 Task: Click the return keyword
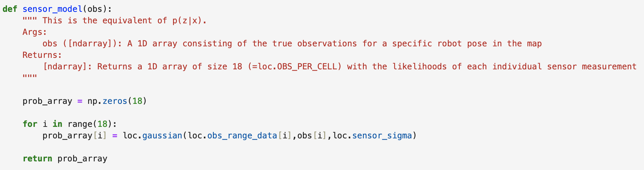point(37,159)
